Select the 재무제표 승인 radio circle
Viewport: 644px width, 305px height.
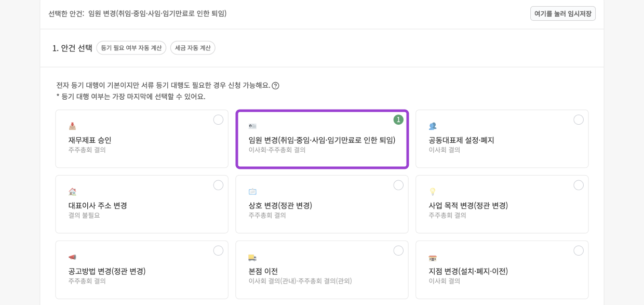pos(218,120)
